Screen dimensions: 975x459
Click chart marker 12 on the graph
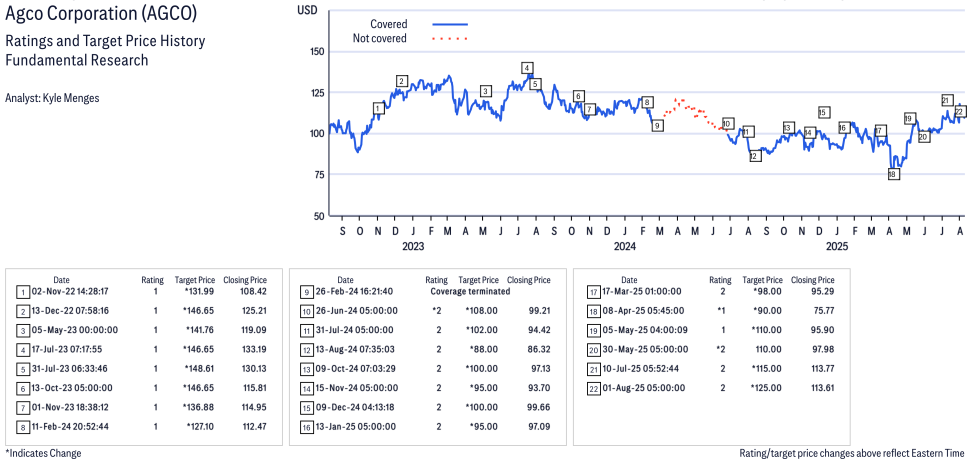tap(754, 156)
